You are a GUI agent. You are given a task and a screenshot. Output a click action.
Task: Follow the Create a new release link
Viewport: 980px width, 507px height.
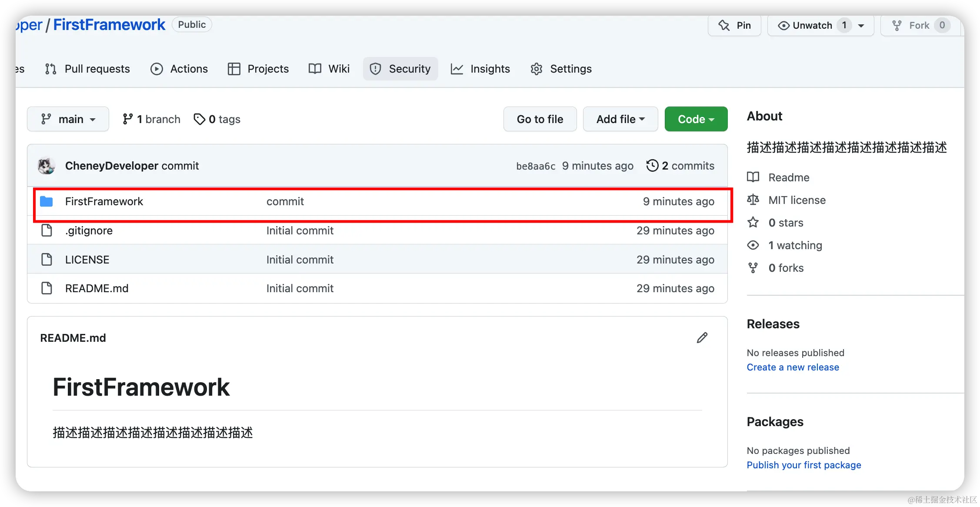pos(793,367)
